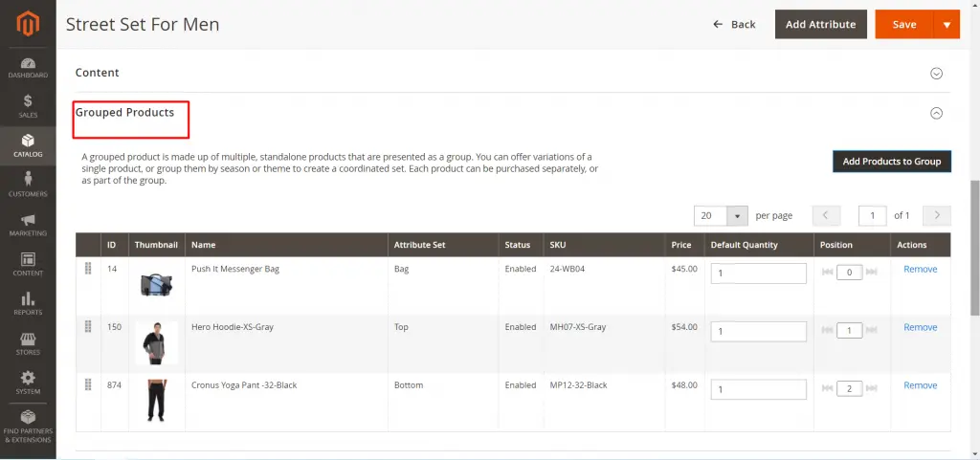Click the Price column header

[681, 245]
